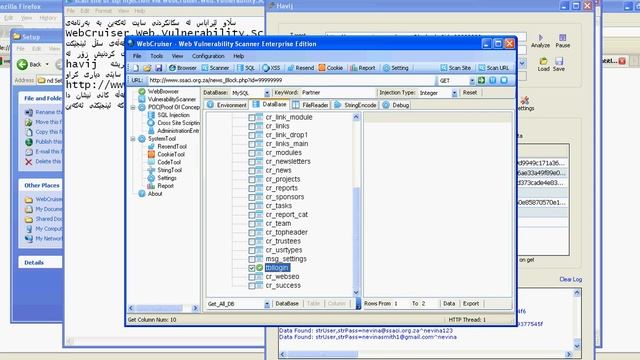The height and width of the screenshot is (360, 640).
Task: Click the Export button
Action: point(471,304)
